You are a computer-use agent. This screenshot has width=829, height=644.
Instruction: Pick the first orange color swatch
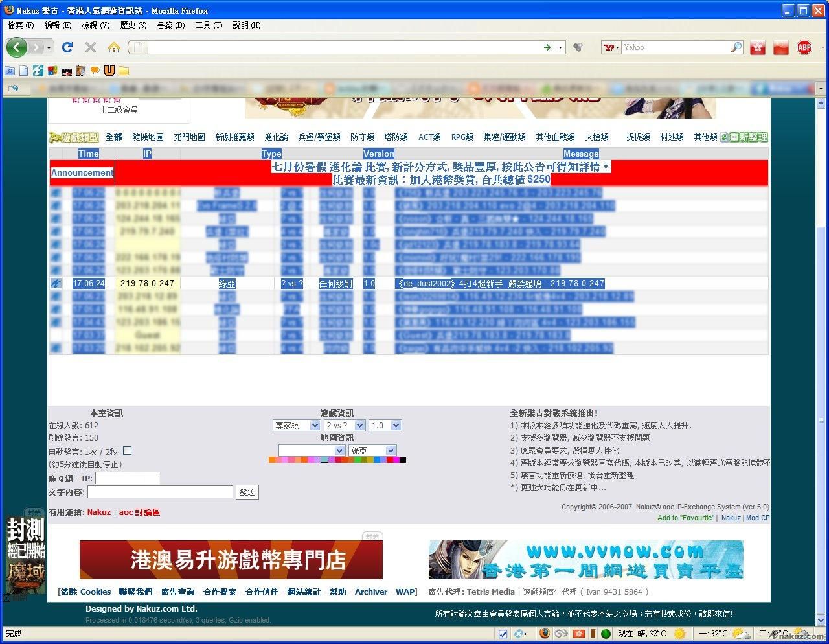pos(272,460)
